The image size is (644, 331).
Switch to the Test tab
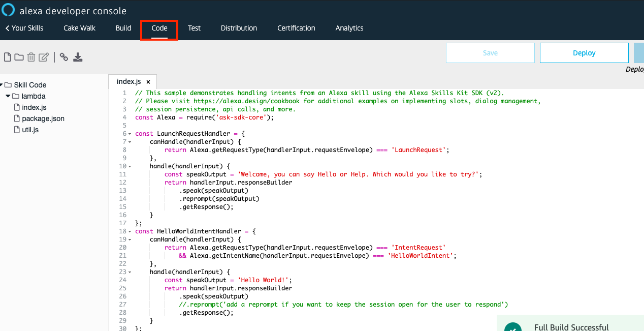click(x=194, y=28)
